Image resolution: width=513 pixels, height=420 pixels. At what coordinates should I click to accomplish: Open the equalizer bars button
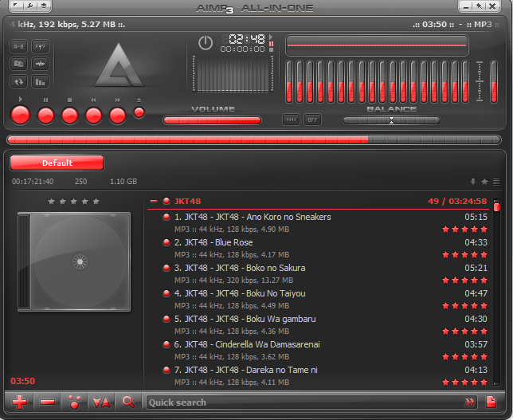(x=40, y=81)
